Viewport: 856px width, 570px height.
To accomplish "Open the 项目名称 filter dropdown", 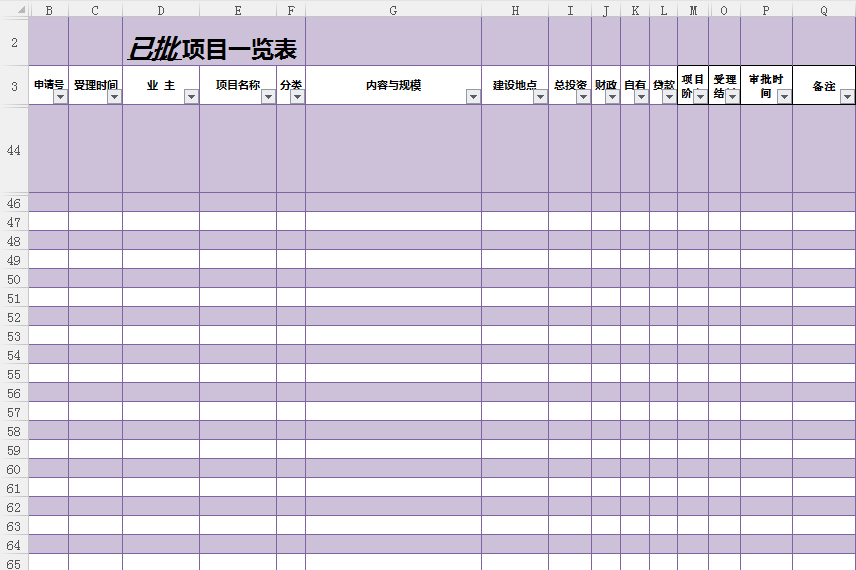I will (268, 97).
